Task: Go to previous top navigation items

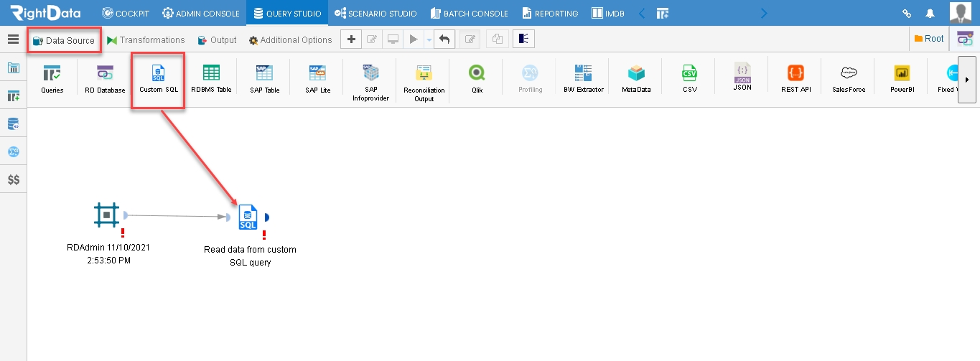Action: tap(642, 13)
